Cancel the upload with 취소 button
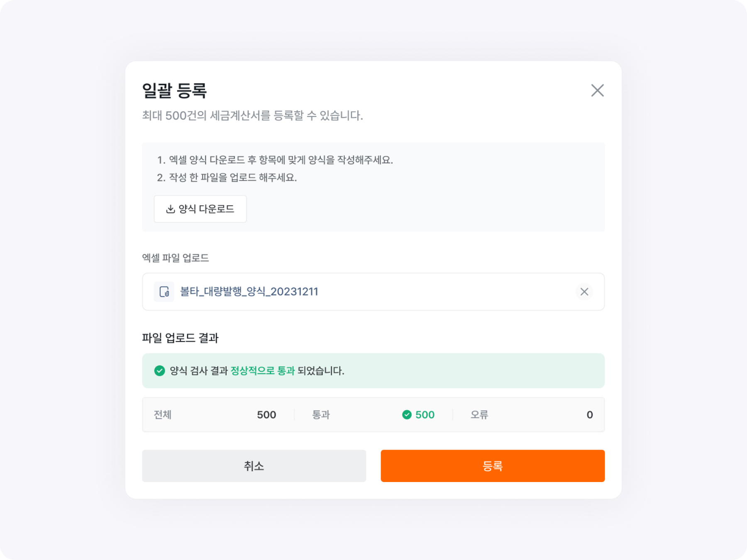This screenshot has height=560, width=747. pos(254,466)
